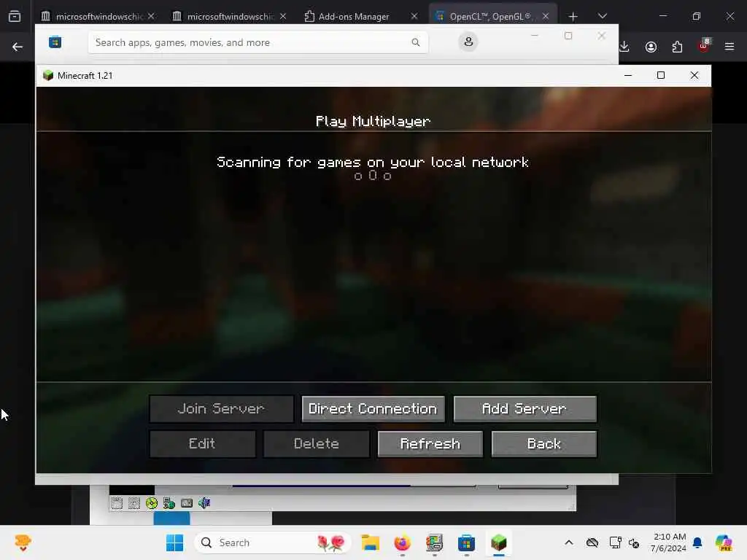Click the Minecraft taskbar icon

[499, 542]
